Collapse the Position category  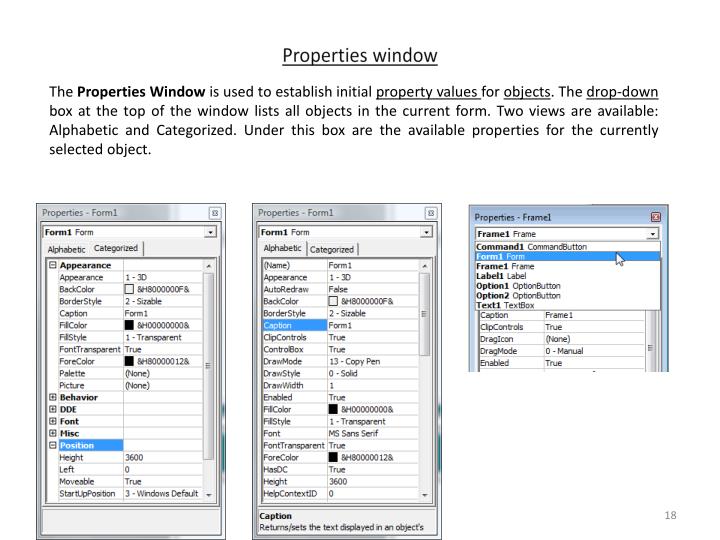[53, 445]
